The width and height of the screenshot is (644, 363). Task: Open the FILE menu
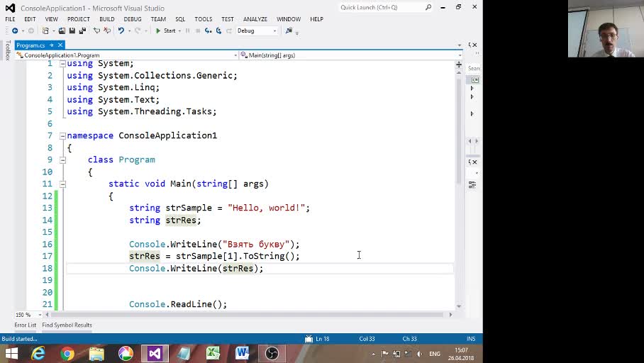point(10,19)
